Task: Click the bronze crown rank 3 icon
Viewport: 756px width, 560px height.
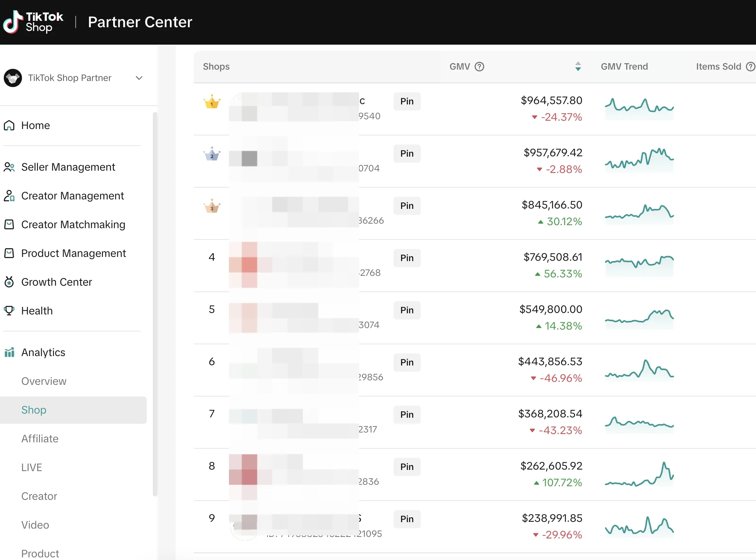Action: (x=212, y=206)
